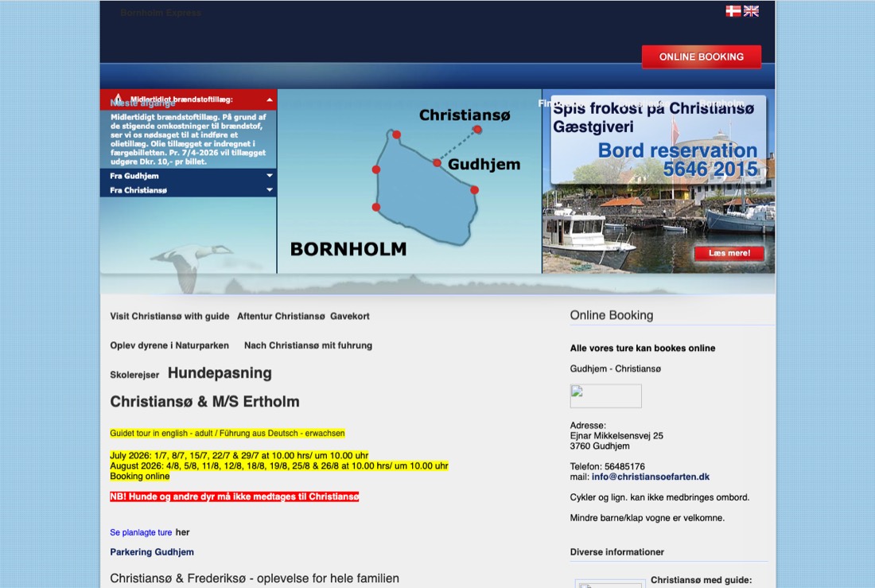Open Nach Christiansø mit fuhrung link
Image resolution: width=875 pixels, height=588 pixels.
(x=308, y=345)
